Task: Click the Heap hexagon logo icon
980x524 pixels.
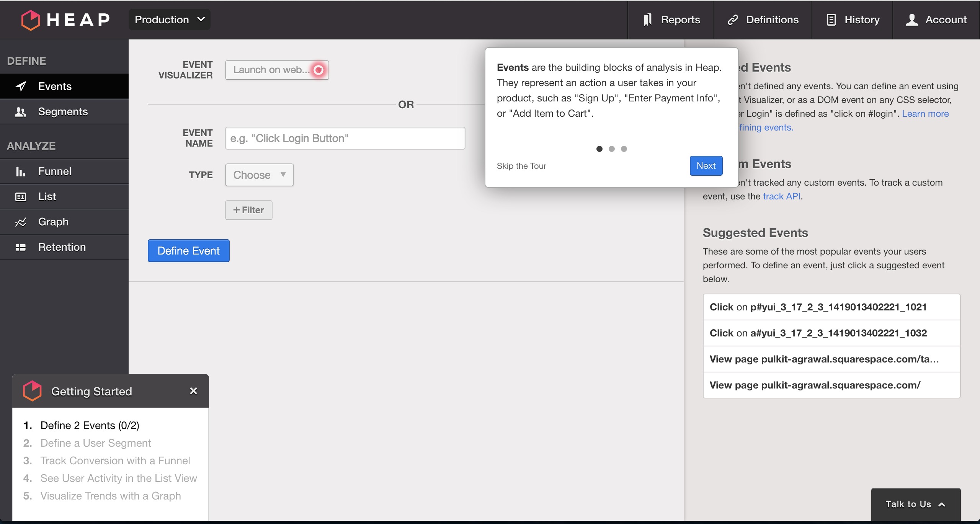Action: (x=30, y=20)
